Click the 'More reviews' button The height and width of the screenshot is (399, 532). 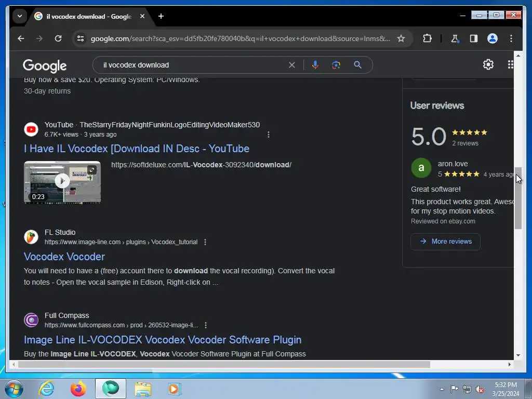(445, 242)
